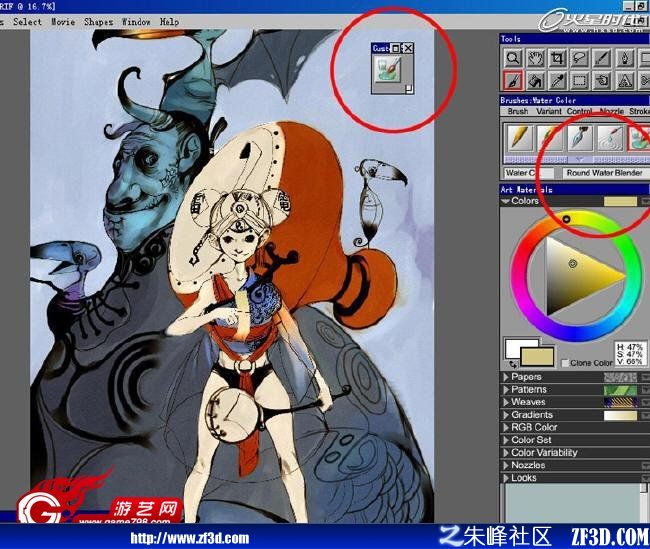Expand the Papers section
650x549 pixels.
click(x=506, y=377)
